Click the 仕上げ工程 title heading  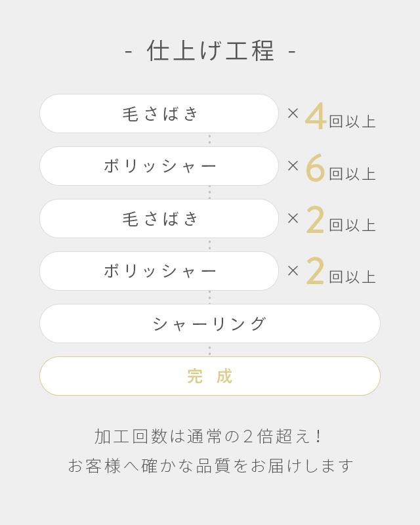210,51
